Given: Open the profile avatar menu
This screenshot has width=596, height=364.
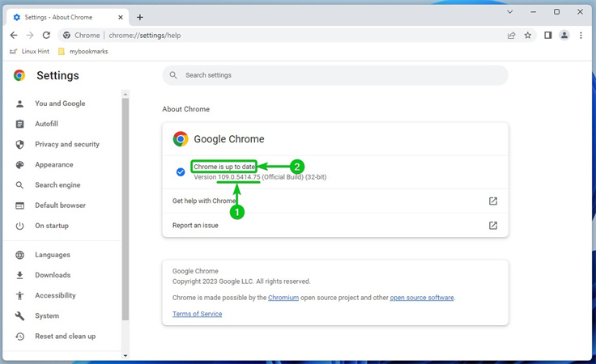Looking at the screenshot, I should [x=564, y=36].
